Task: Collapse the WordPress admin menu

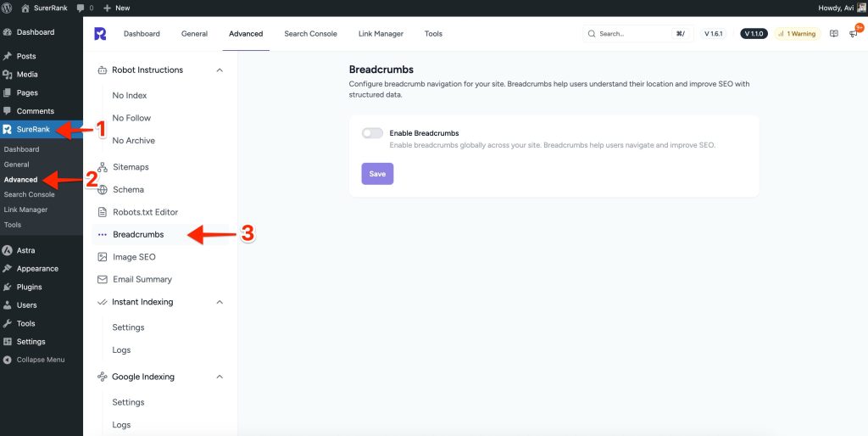Action: click(x=40, y=360)
